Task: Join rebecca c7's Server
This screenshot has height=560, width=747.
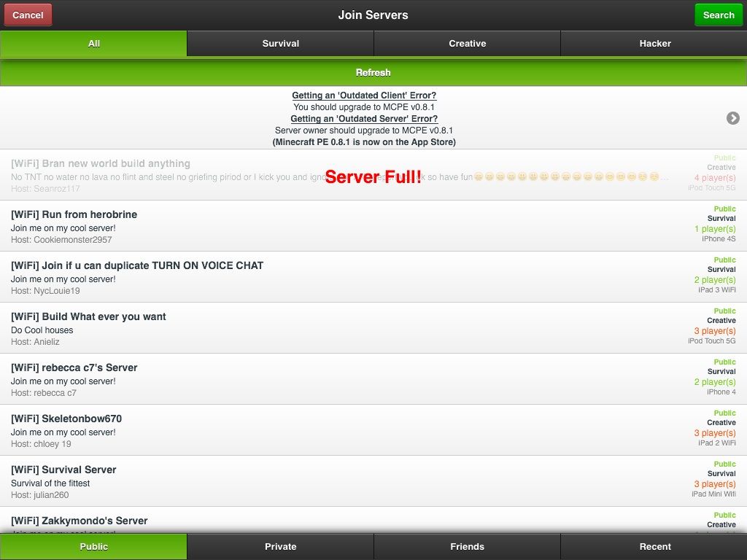Action: [x=373, y=378]
